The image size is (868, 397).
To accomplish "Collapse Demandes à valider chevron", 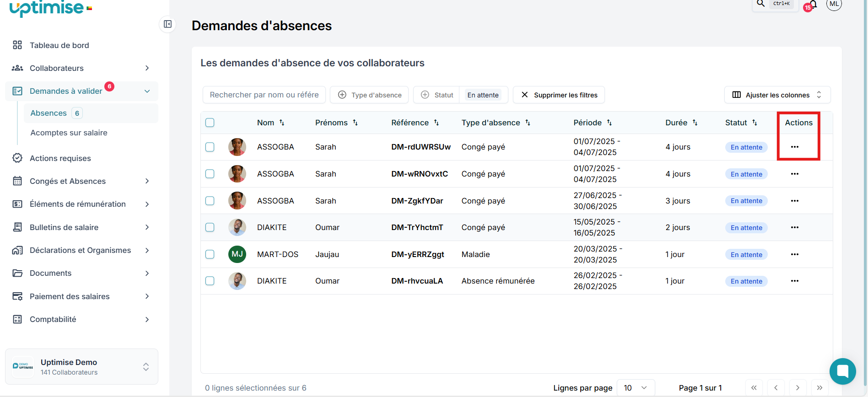I will pyautogui.click(x=147, y=91).
